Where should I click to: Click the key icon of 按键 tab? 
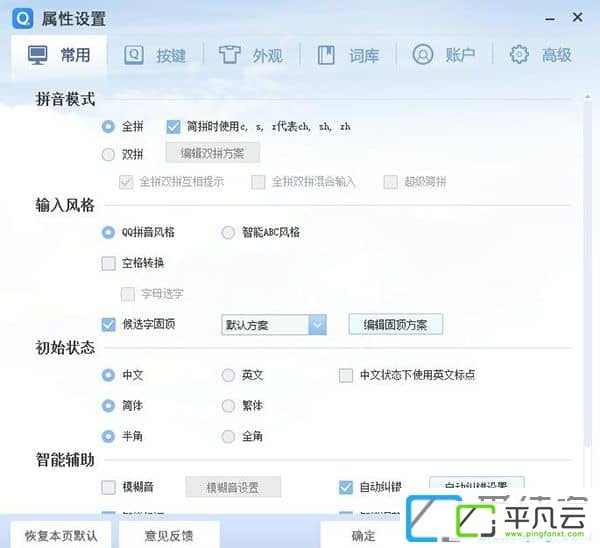tap(134, 55)
